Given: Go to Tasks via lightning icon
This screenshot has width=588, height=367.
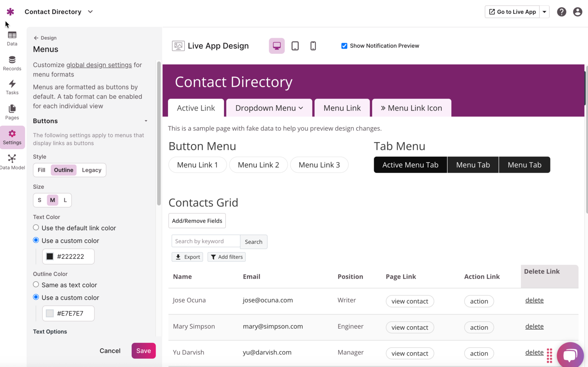Looking at the screenshot, I should (12, 87).
